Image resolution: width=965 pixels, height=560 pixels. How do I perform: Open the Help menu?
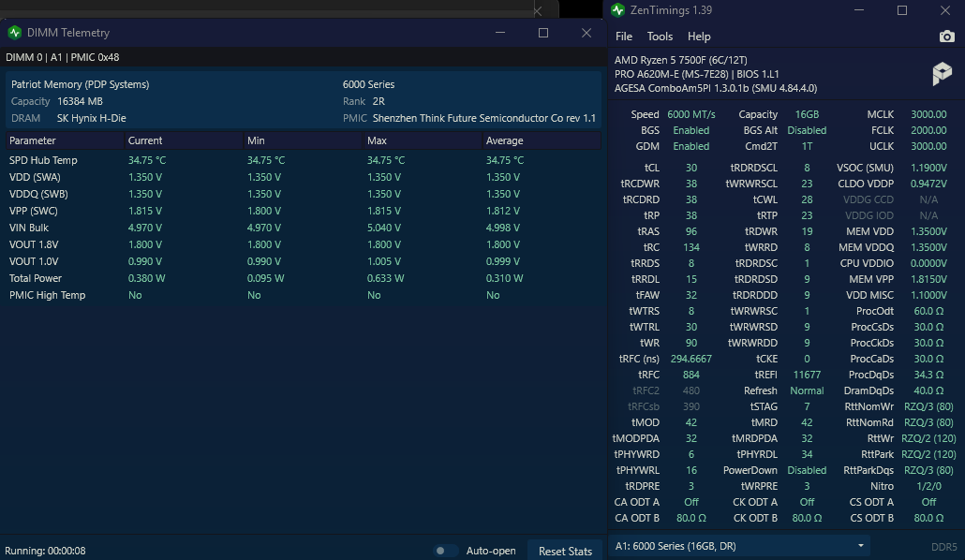699,37
